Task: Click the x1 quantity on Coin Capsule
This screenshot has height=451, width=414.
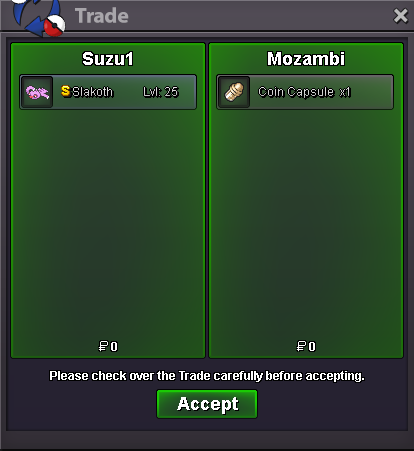Action: pyautogui.click(x=345, y=92)
